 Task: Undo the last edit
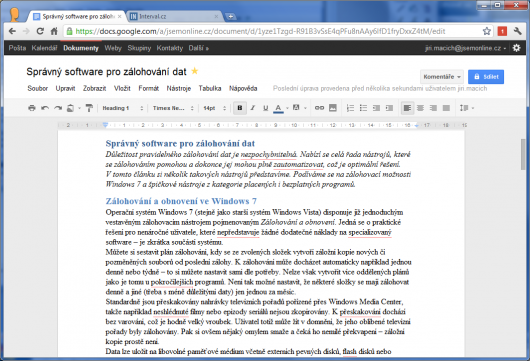(45, 108)
